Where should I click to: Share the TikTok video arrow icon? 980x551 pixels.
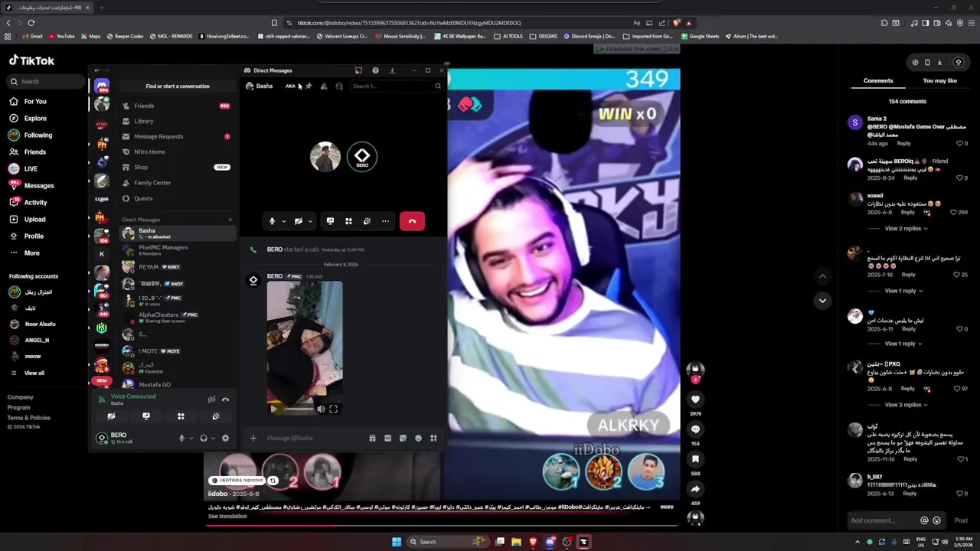point(695,489)
